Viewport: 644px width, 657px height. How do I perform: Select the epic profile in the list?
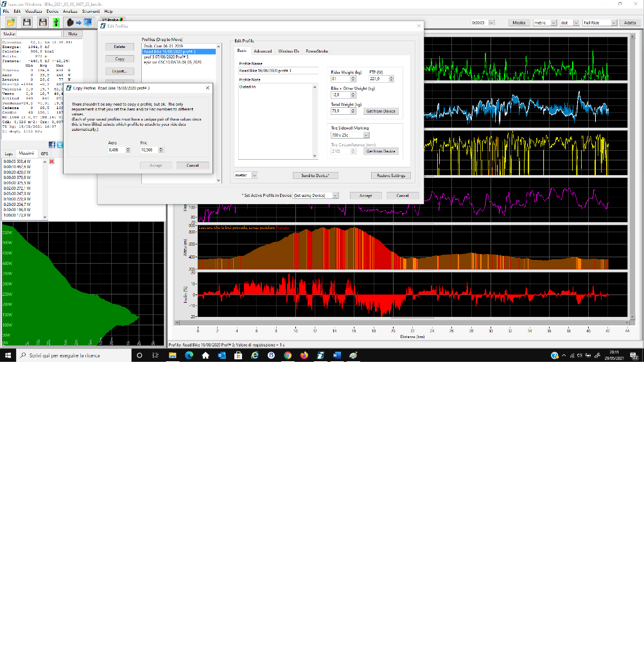point(173,62)
